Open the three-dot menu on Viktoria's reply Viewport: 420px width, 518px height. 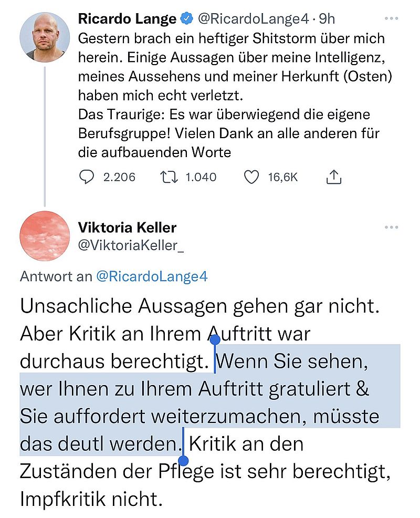tap(392, 227)
